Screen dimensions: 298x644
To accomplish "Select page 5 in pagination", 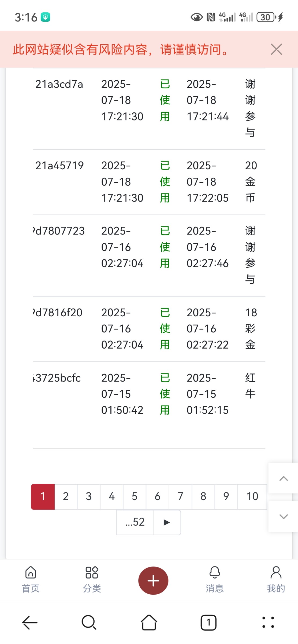I will pyautogui.click(x=135, y=496).
